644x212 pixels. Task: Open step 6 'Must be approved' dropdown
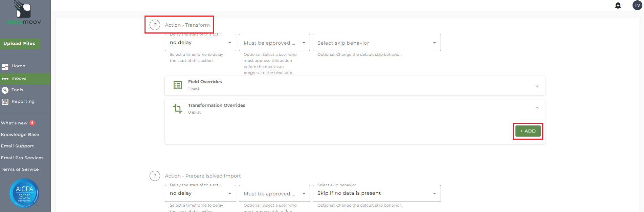[x=274, y=43]
